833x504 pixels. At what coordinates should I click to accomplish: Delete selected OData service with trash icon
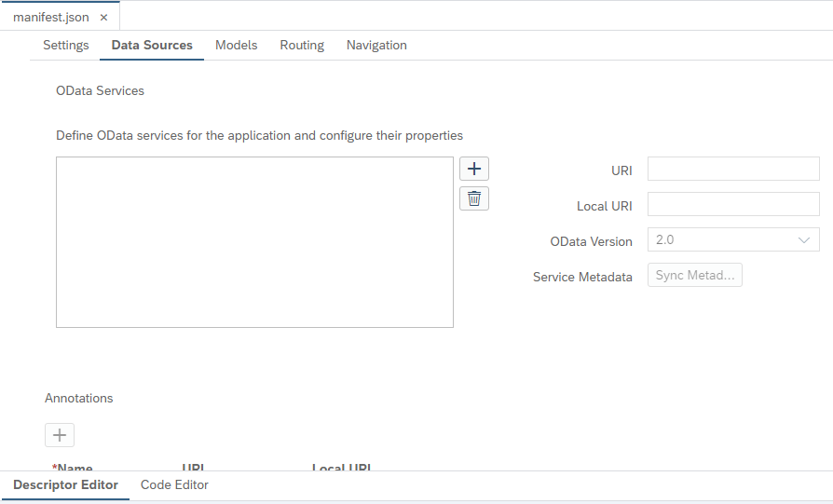click(474, 198)
